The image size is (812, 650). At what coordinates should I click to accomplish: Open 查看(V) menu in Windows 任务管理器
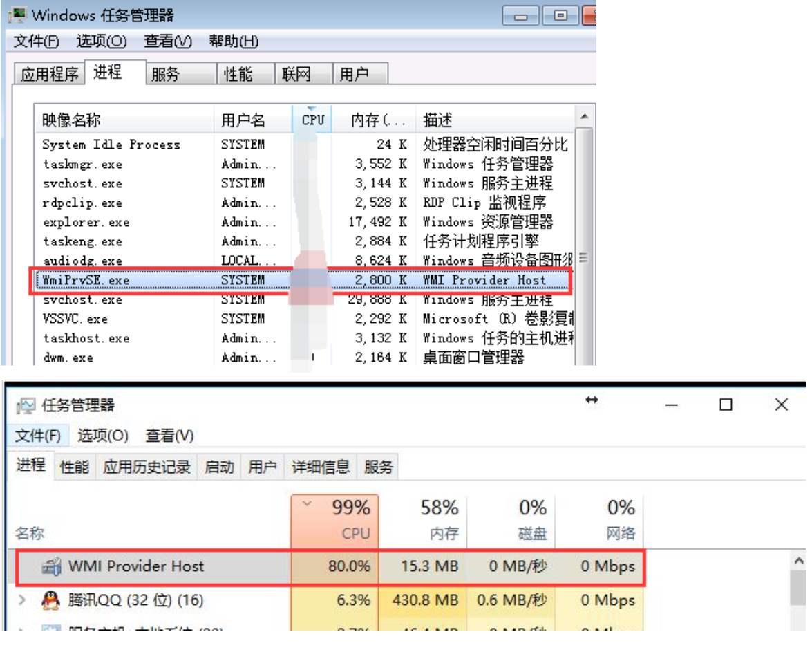click(x=168, y=41)
